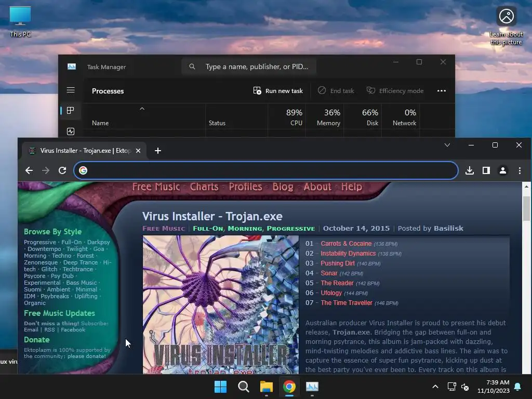Open taskbar Search
This screenshot has width=532, height=399.
click(243, 387)
